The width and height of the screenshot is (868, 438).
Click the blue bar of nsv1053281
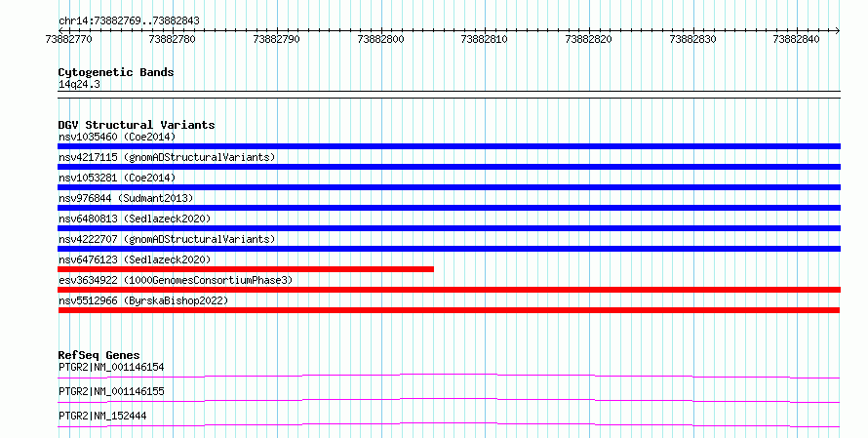coord(449,187)
